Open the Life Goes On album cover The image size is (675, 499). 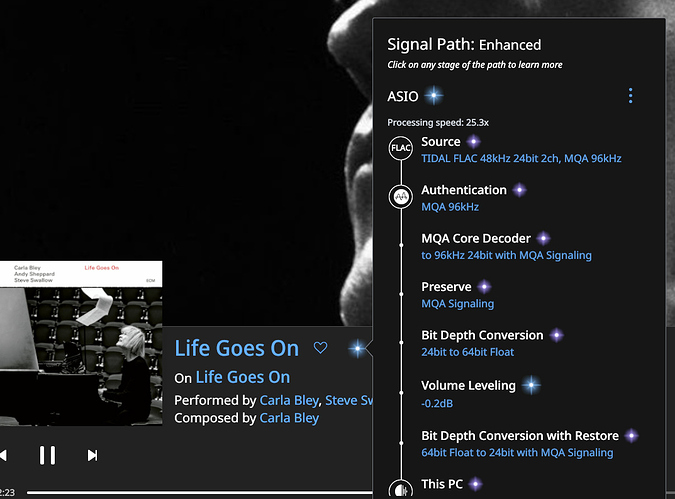81,343
